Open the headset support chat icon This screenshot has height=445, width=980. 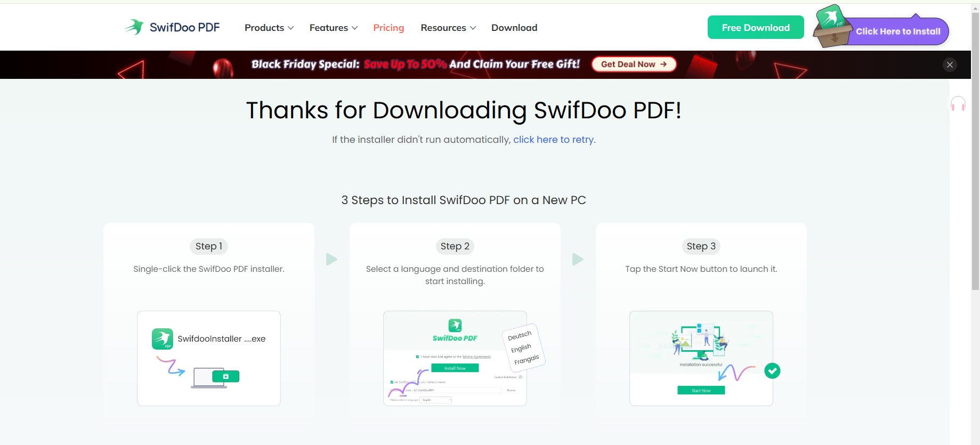[958, 103]
